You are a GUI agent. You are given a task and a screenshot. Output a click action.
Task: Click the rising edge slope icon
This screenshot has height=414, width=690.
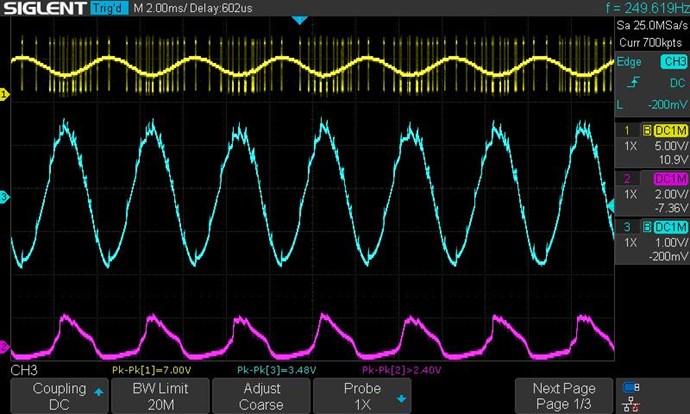[633, 82]
